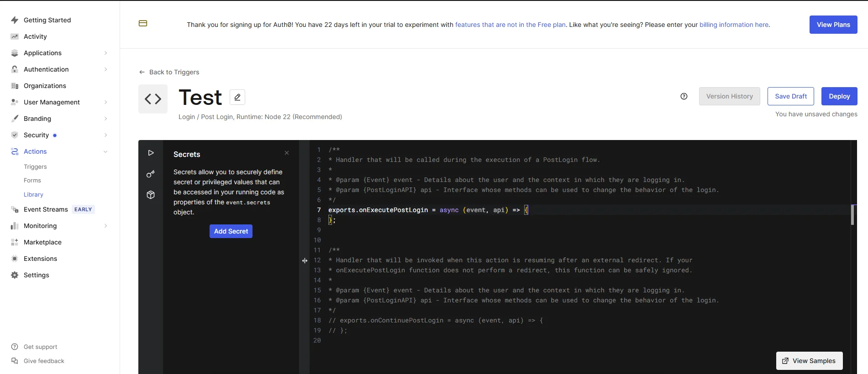The width and height of the screenshot is (868, 374).
Task: Expand the Applications menu chevron
Action: 105,53
